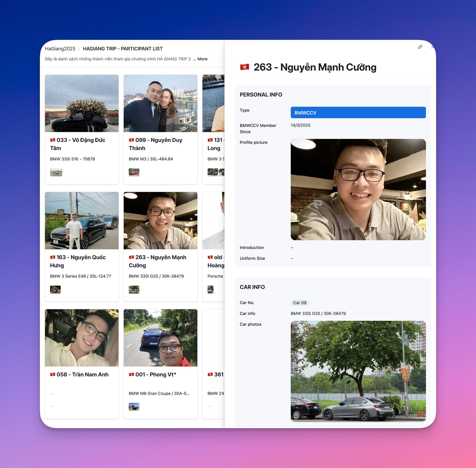
Task: Open card 001 - Phong Vt*
Action: pos(160,364)
